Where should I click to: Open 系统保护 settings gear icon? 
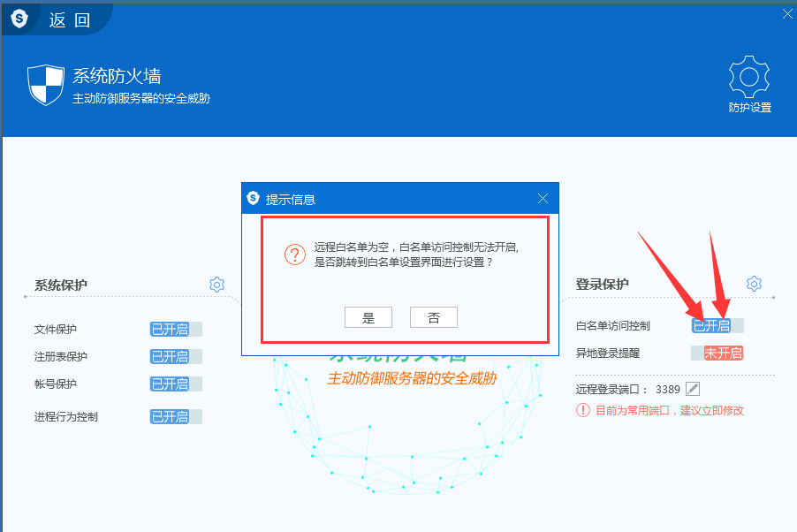(217, 284)
